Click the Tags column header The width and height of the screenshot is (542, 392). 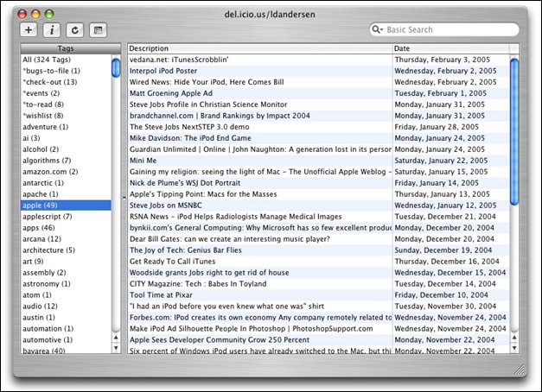[x=71, y=48]
